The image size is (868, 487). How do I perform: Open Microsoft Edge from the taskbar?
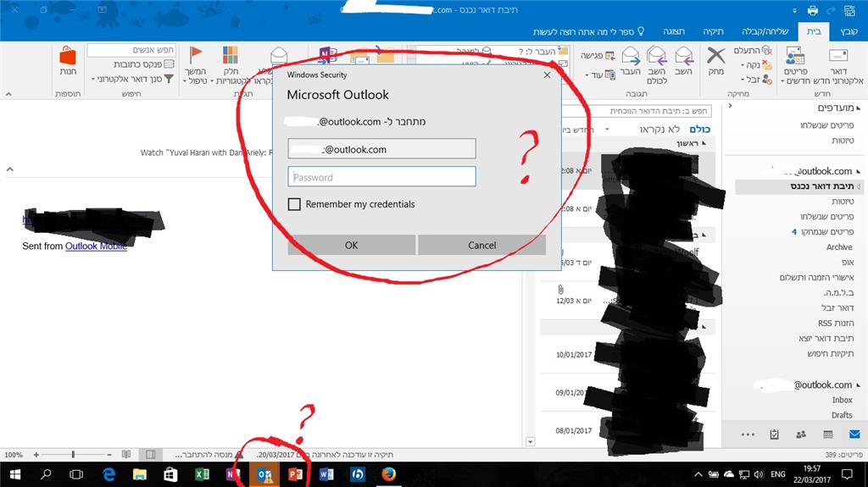pos(109,474)
